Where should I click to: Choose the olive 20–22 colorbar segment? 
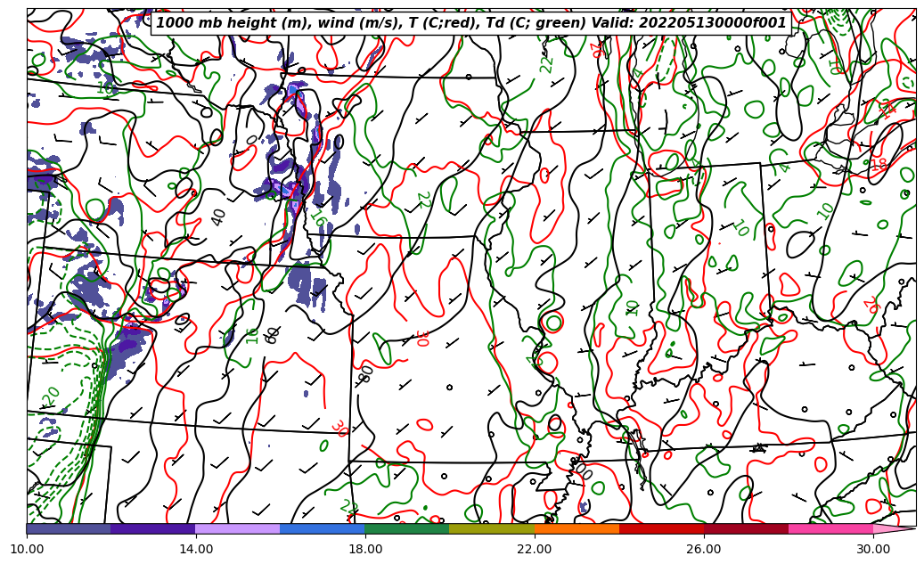click(x=492, y=529)
